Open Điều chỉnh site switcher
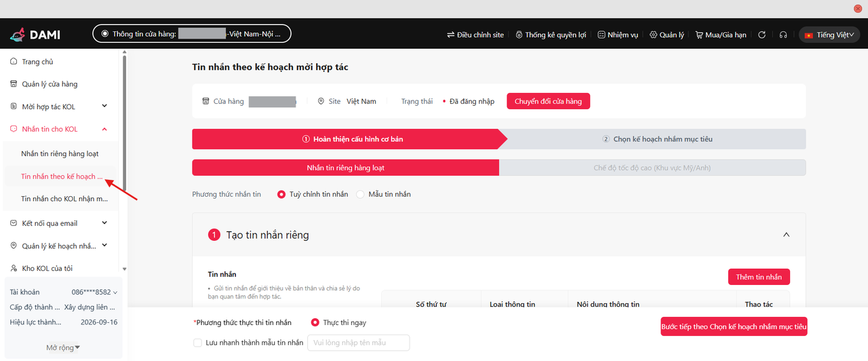Screen dimensions: 868x361 (475, 35)
